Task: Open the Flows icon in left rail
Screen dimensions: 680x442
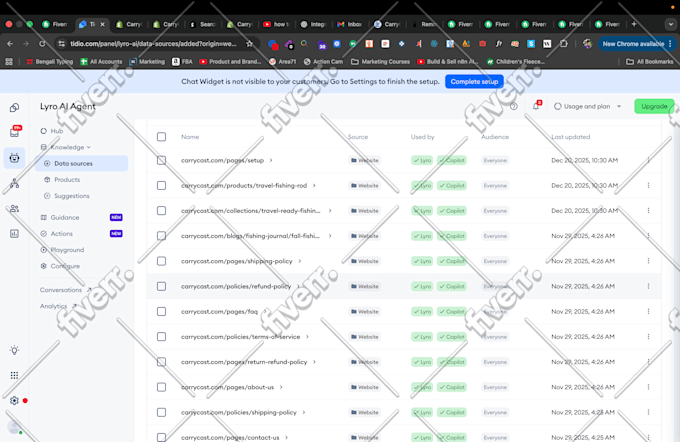Action: point(14,183)
